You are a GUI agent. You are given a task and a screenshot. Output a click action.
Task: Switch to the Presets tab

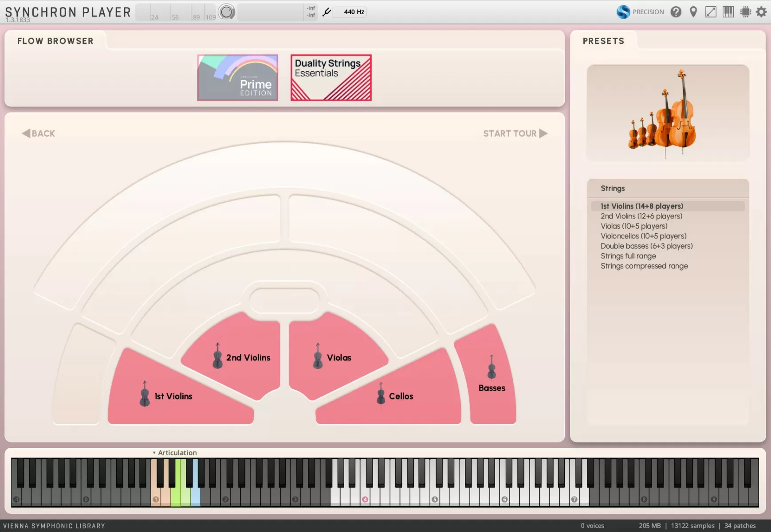click(x=604, y=41)
